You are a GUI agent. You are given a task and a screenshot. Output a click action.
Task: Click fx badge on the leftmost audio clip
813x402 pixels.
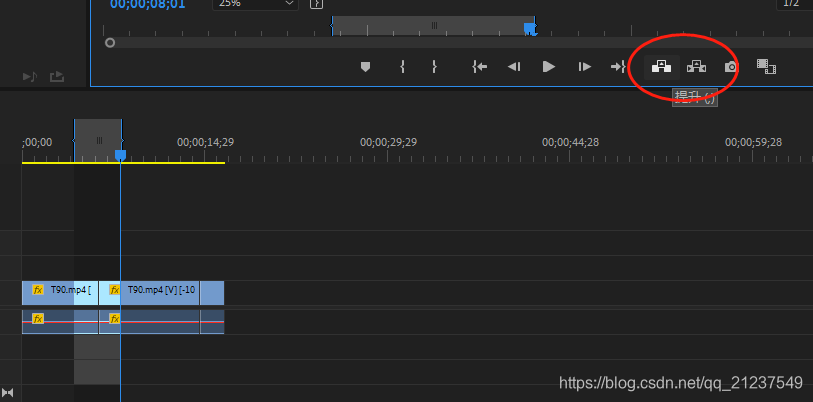pos(38,318)
